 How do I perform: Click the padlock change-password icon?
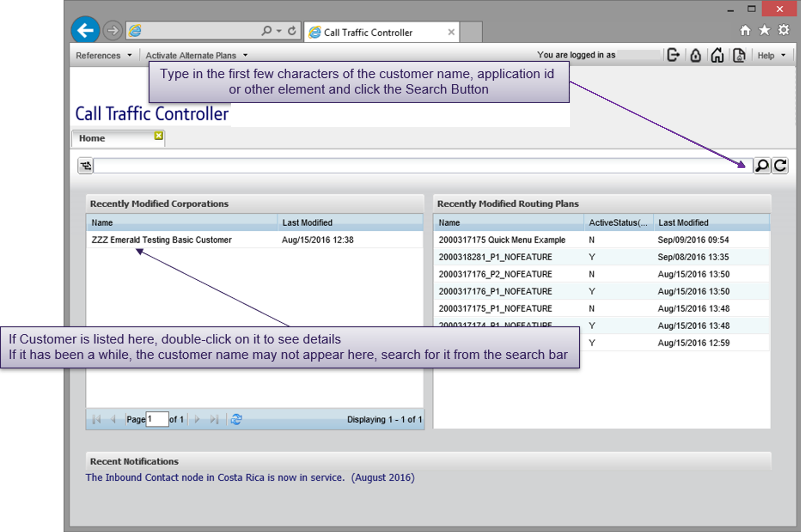point(695,55)
